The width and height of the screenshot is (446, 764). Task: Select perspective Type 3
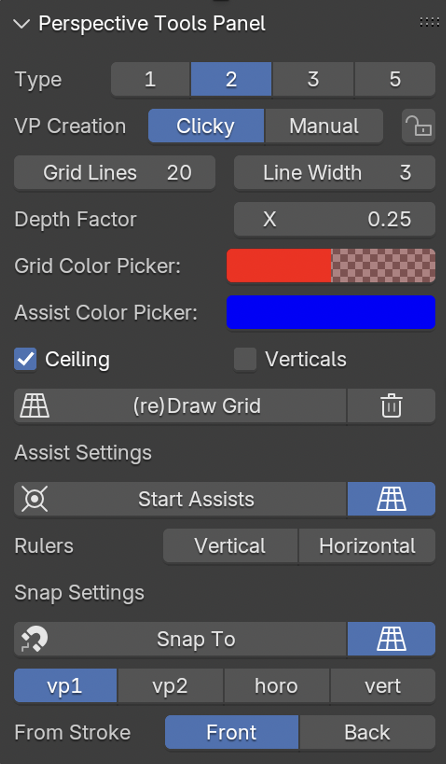point(313,79)
